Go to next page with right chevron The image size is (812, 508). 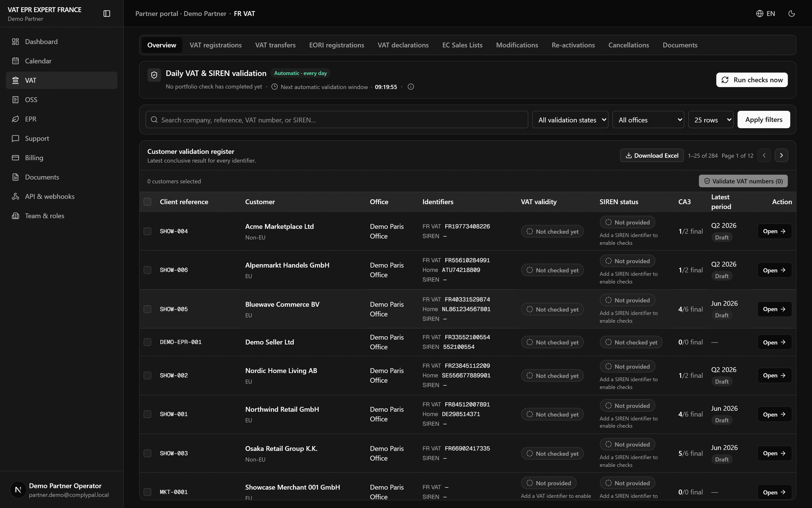point(782,155)
